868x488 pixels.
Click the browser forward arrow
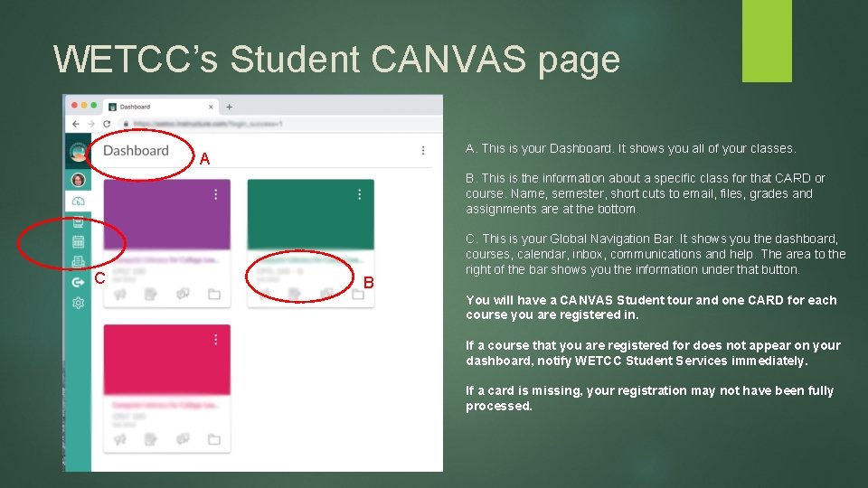91,124
